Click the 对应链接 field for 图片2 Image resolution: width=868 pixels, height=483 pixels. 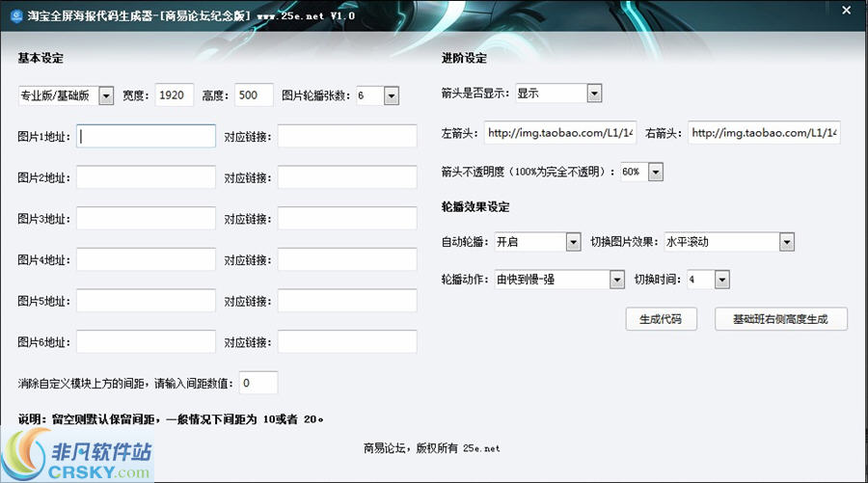coord(347,177)
